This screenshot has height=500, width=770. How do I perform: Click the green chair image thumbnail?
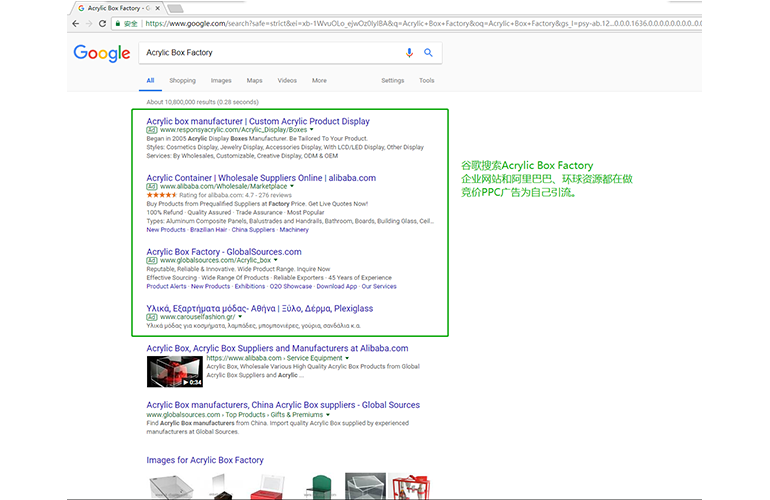pos(320,487)
